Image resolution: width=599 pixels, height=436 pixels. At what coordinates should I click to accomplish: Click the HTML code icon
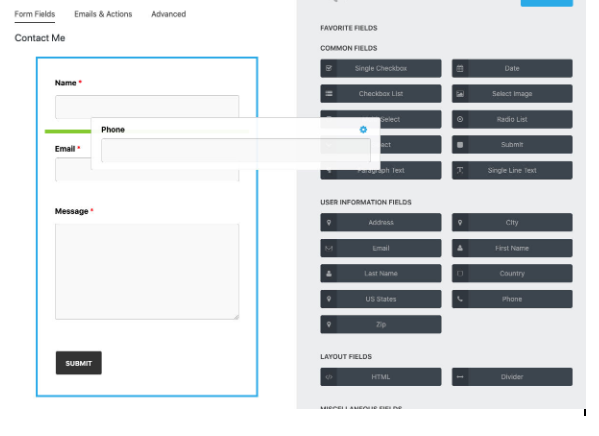click(329, 377)
